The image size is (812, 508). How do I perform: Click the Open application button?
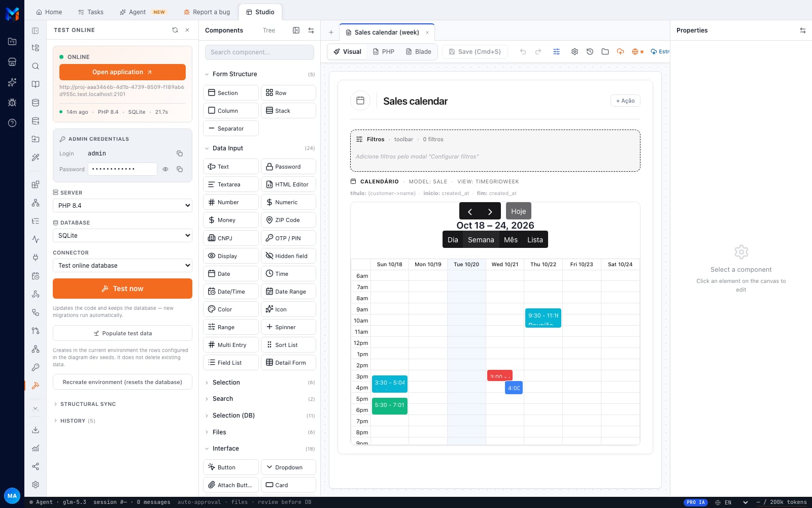[122, 72]
